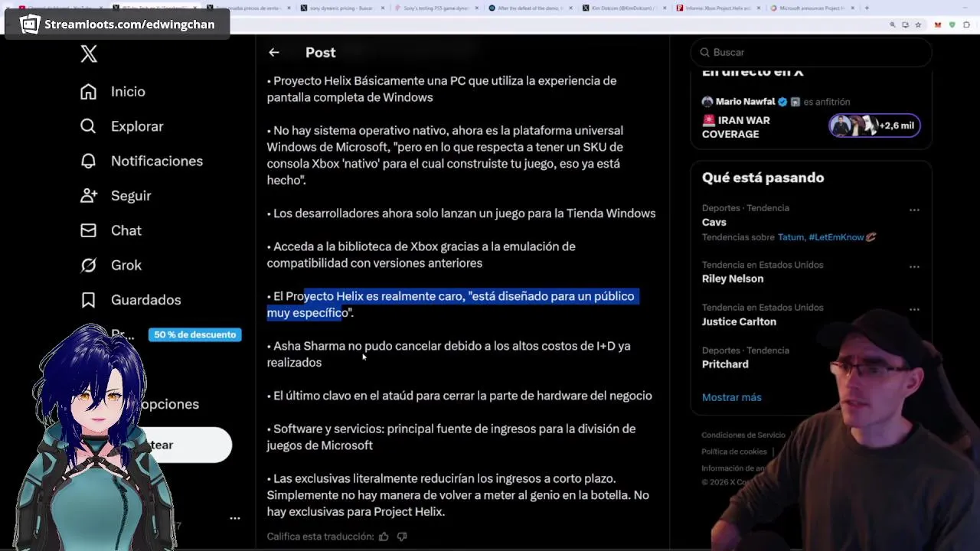This screenshot has height=551, width=980.
Task: Click the account three-dots menu bottom left
Action: pyautogui.click(x=235, y=518)
